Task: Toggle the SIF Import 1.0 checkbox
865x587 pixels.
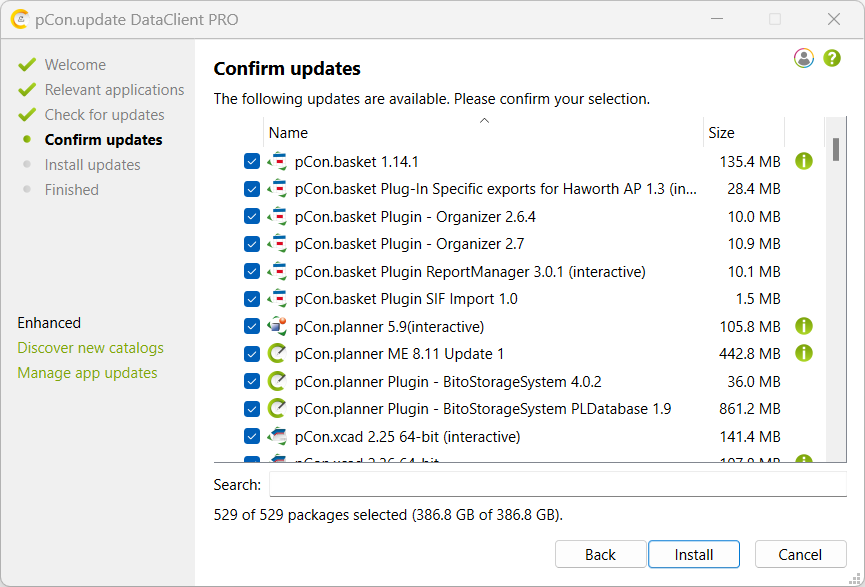Action: pyautogui.click(x=252, y=299)
